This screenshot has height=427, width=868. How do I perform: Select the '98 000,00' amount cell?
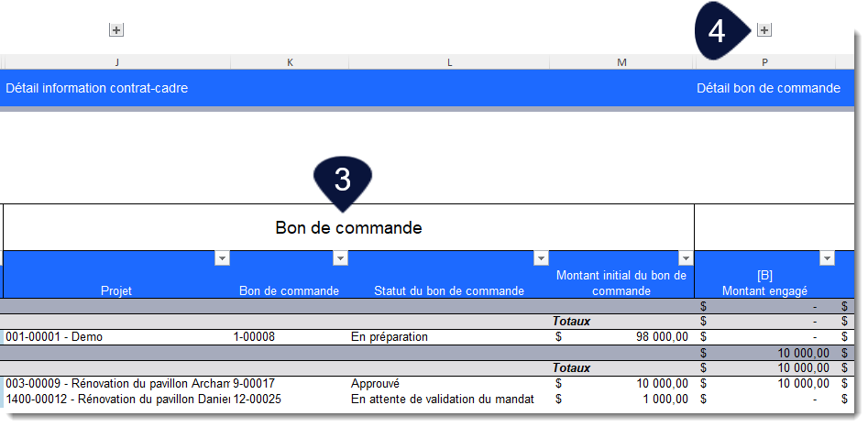click(x=621, y=337)
